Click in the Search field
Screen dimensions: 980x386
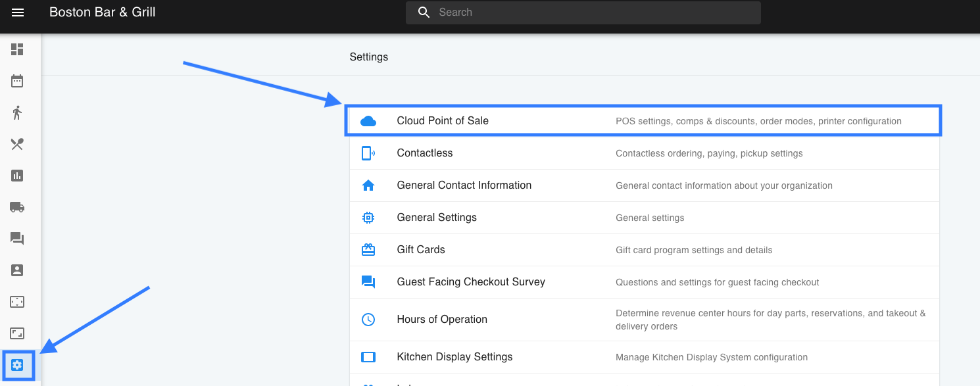pos(592,12)
